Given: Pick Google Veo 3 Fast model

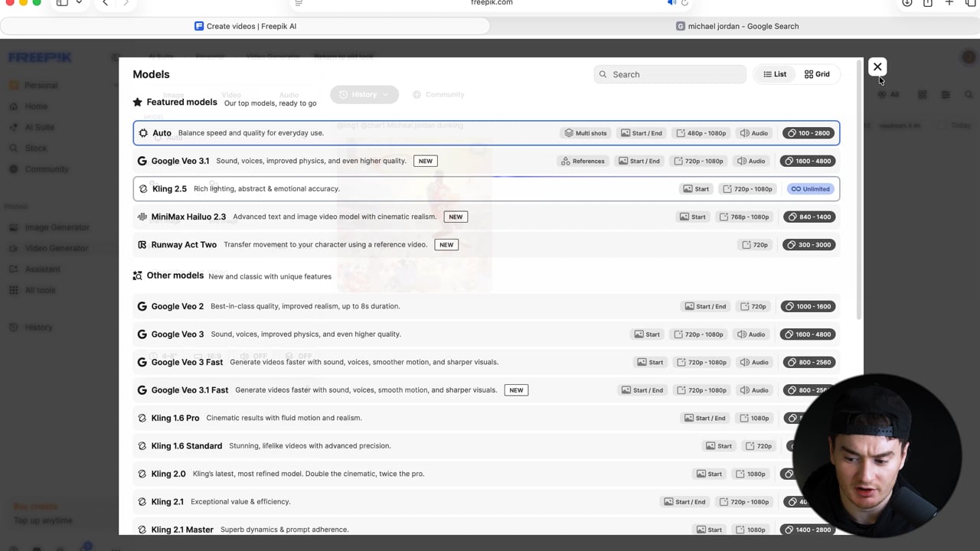Looking at the screenshot, I should pyautogui.click(x=486, y=362).
